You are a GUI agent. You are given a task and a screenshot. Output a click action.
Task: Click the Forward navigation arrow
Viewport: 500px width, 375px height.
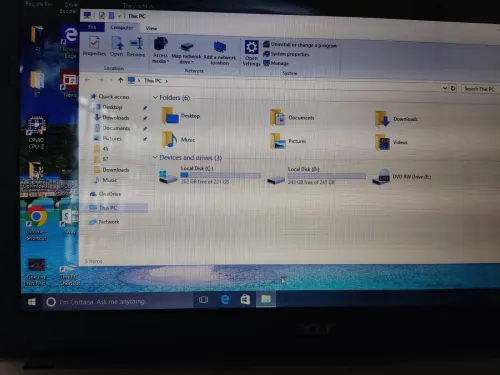101,80
